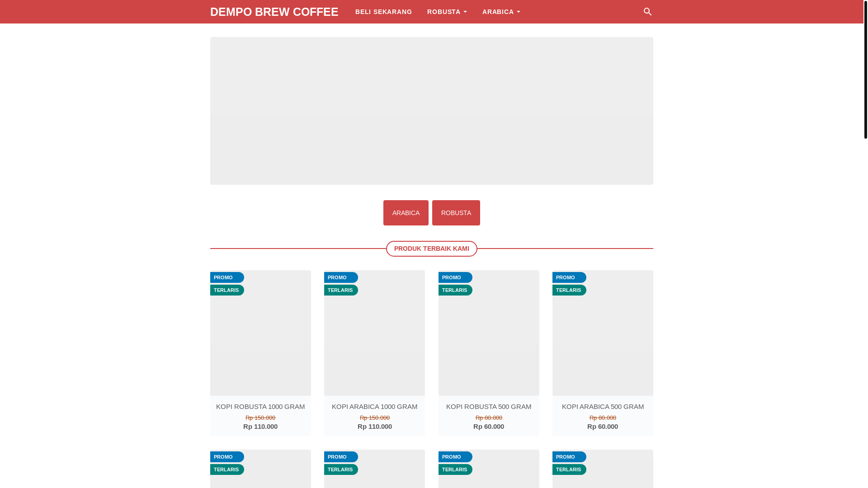Click the page vertical scrollbar thumb
868x488 pixels.
click(x=865, y=69)
